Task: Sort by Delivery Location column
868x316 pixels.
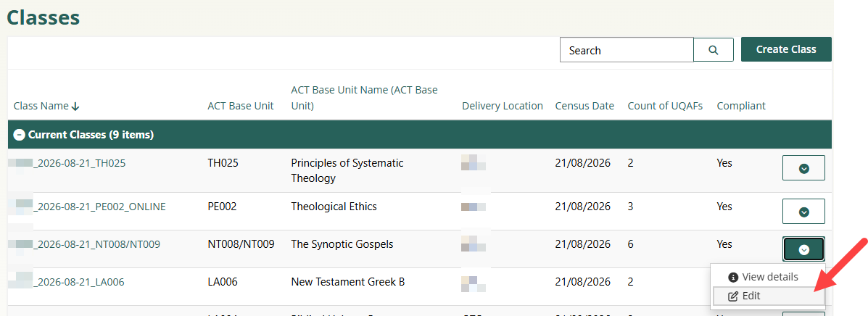Action: [x=502, y=106]
